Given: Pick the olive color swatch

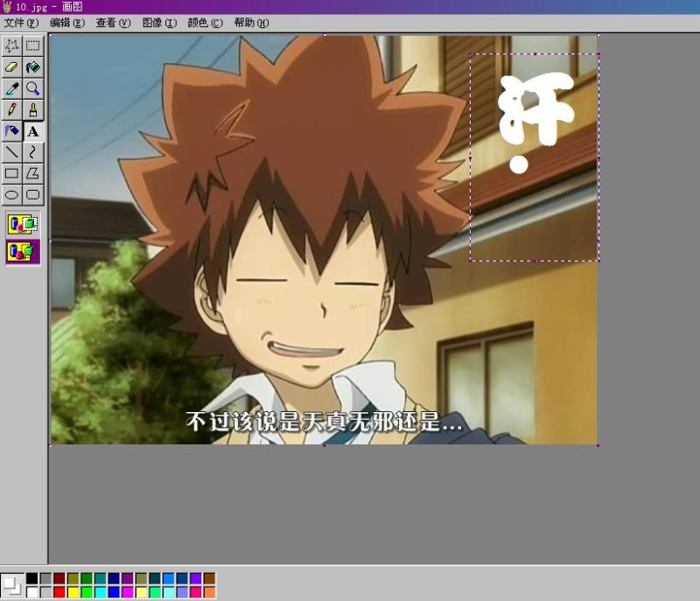Looking at the screenshot, I should 73,578.
